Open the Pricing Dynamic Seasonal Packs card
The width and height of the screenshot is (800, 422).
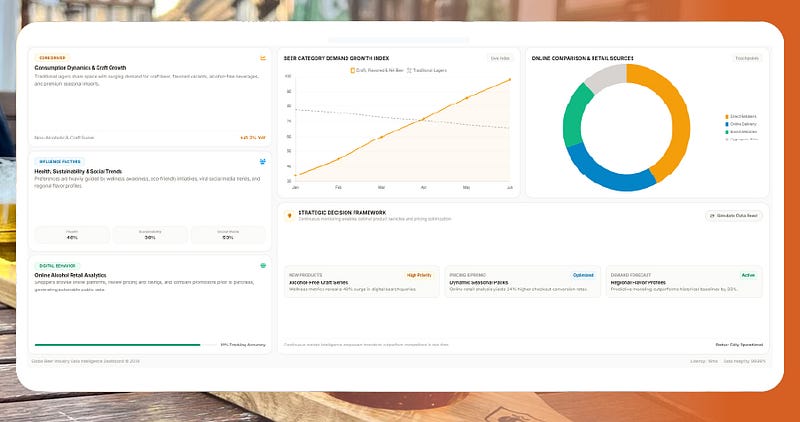pos(522,282)
